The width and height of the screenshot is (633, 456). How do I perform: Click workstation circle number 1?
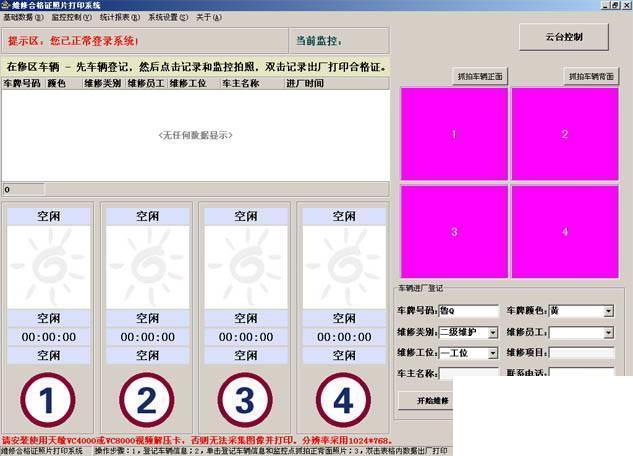(x=48, y=400)
